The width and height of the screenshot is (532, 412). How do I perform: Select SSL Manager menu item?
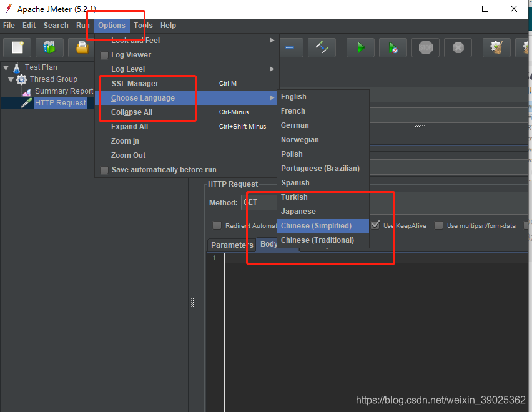pos(187,84)
